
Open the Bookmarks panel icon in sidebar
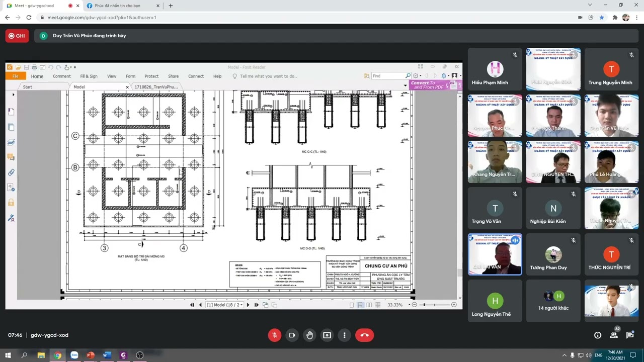[x=11, y=112]
